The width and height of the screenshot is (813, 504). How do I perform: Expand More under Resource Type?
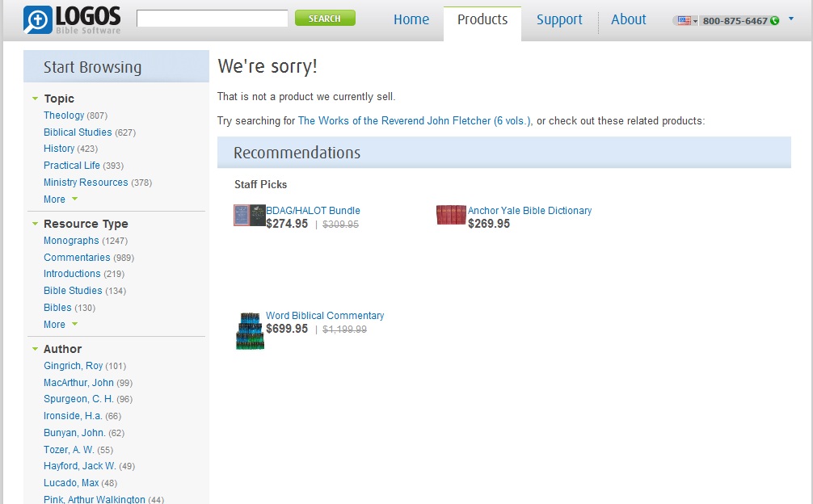[60, 325]
